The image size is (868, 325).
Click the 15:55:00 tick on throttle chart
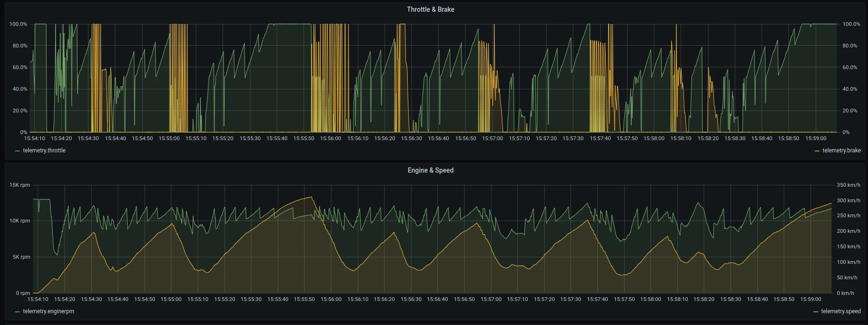pyautogui.click(x=169, y=138)
